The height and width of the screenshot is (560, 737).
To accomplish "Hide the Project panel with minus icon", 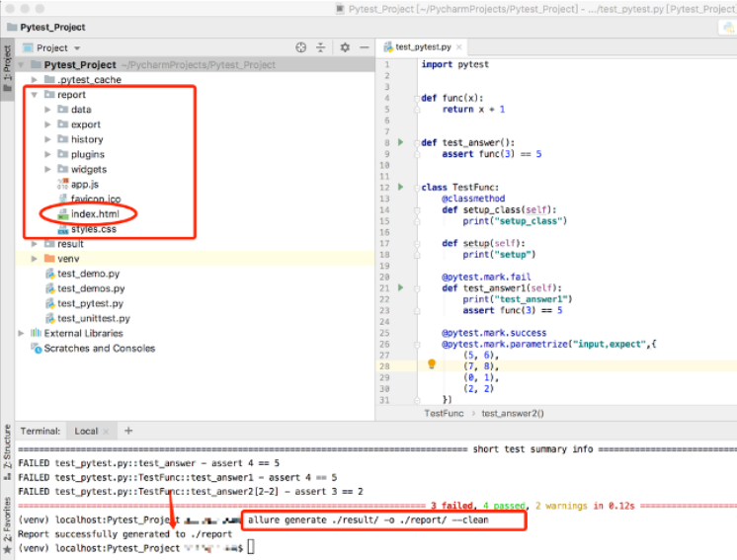I will (x=365, y=47).
